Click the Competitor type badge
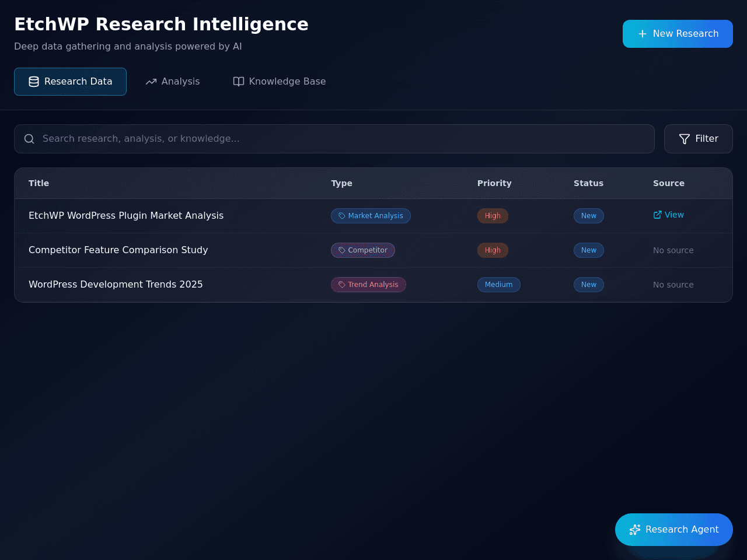Screen dimensions: 747x560 coord(363,250)
